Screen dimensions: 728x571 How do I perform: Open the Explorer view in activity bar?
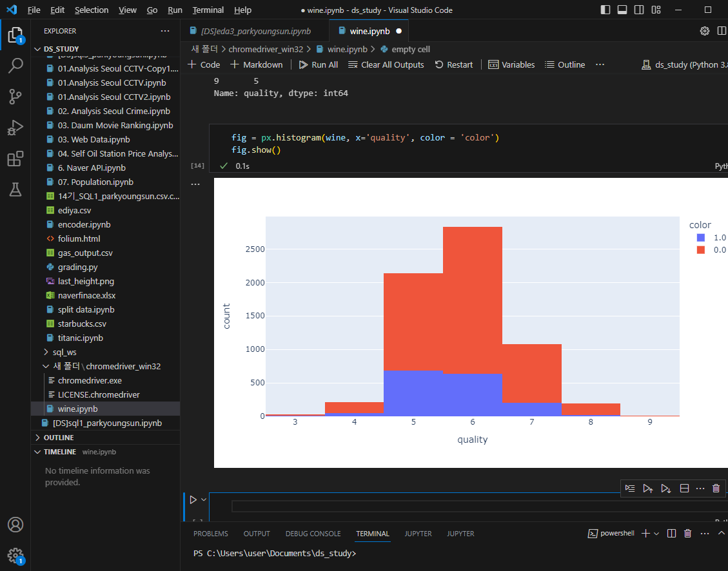(x=15, y=35)
